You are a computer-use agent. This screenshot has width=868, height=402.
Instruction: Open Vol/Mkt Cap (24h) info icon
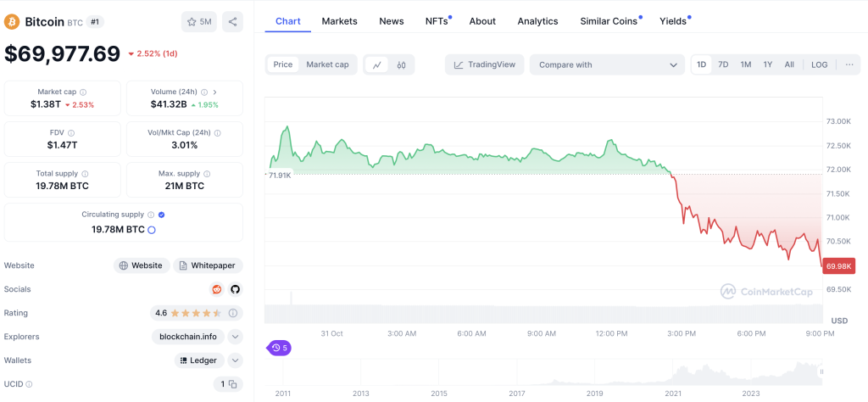[x=218, y=133]
